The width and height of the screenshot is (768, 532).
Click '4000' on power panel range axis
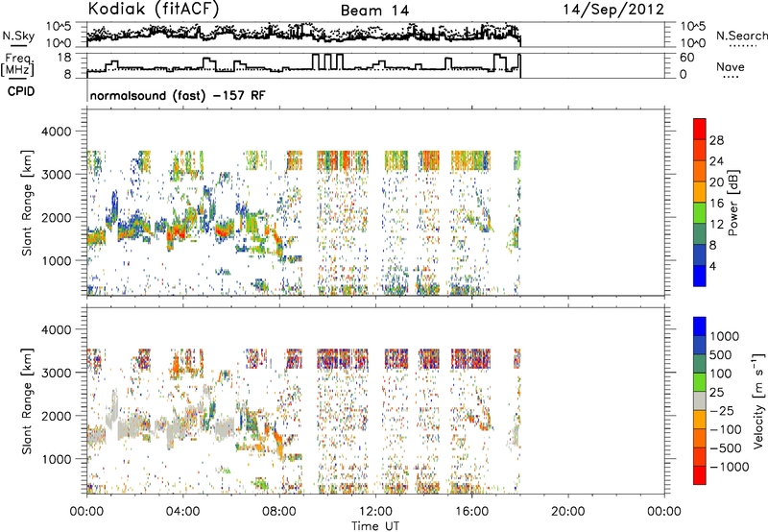(57, 132)
